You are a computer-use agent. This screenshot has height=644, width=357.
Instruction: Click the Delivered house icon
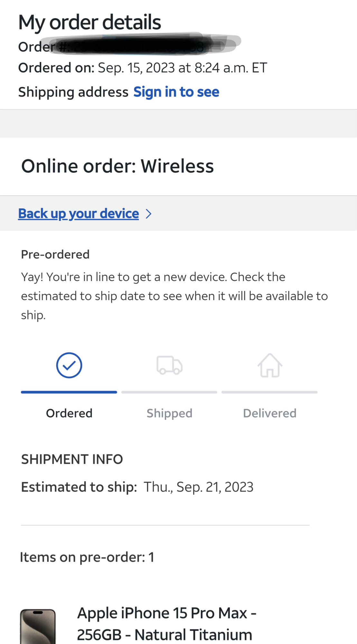click(270, 365)
